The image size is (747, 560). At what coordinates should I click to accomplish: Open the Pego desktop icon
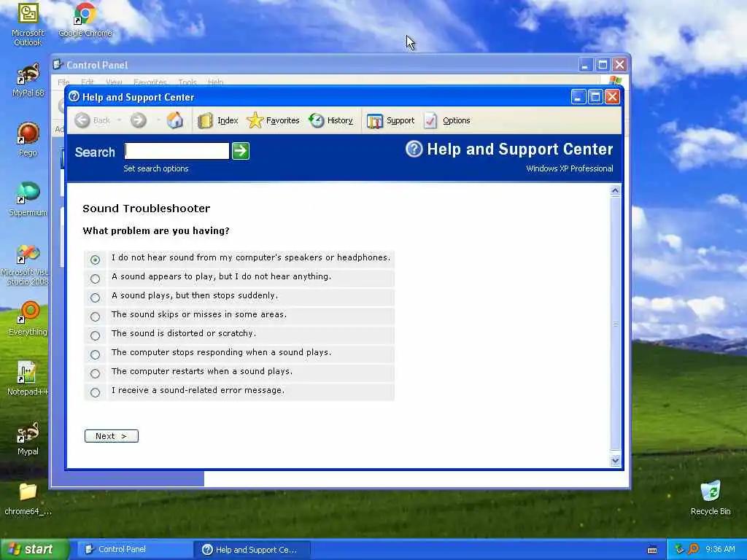tap(28, 139)
